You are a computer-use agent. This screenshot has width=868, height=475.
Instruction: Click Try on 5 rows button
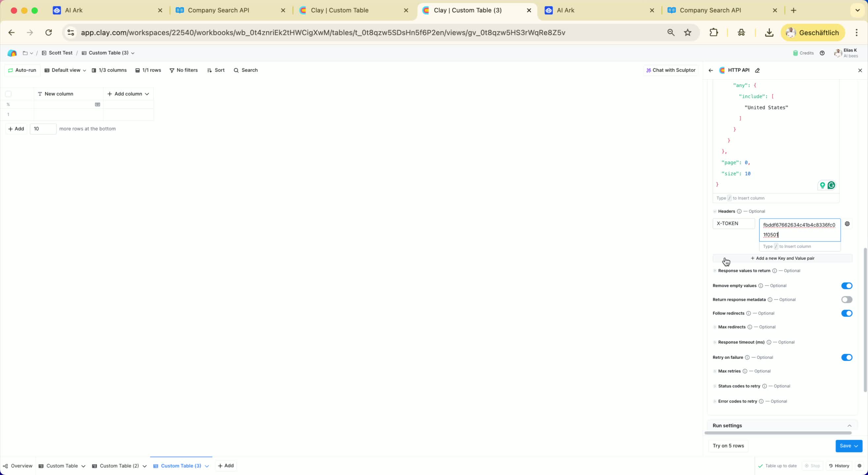coord(728,446)
